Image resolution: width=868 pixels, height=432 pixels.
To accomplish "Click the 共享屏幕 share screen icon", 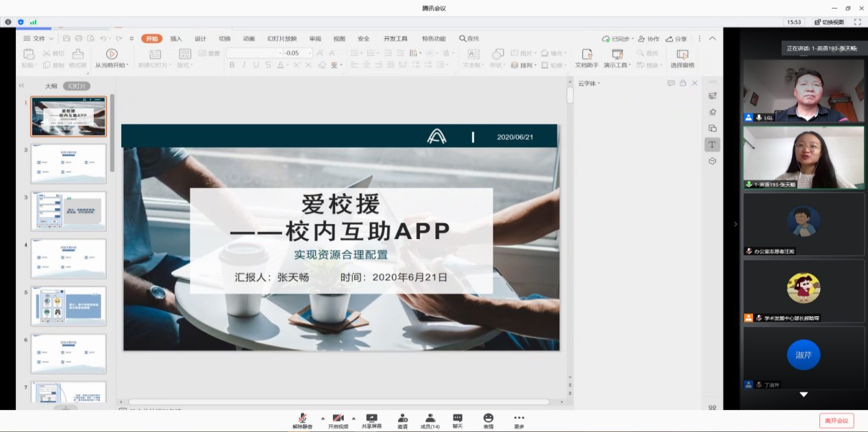I will (371, 418).
